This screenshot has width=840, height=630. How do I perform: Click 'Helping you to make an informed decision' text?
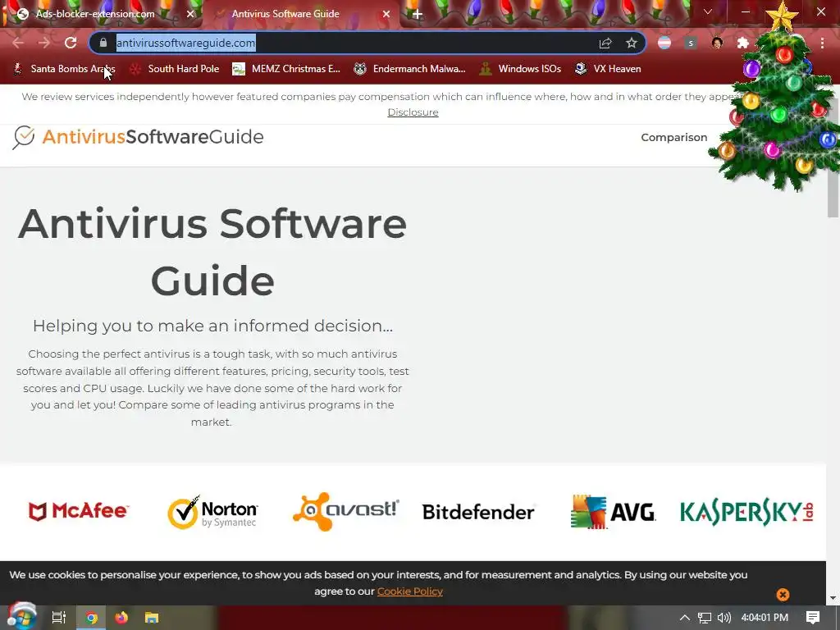tap(212, 326)
